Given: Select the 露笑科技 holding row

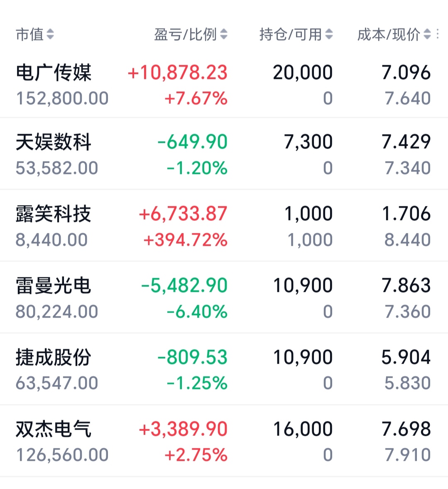Looking at the screenshot, I should [224, 226].
